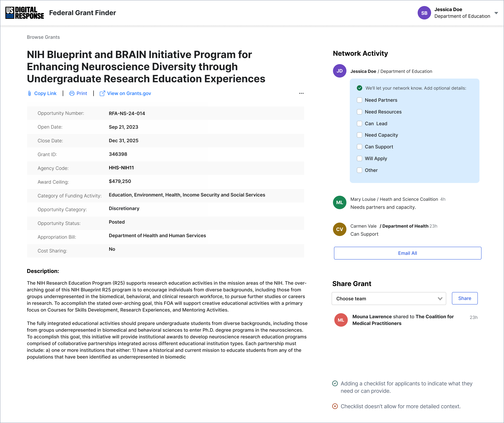Screen dimensions: 504x423
Task: Click the Education, Environment, Health funding categories text
Action: (187, 195)
